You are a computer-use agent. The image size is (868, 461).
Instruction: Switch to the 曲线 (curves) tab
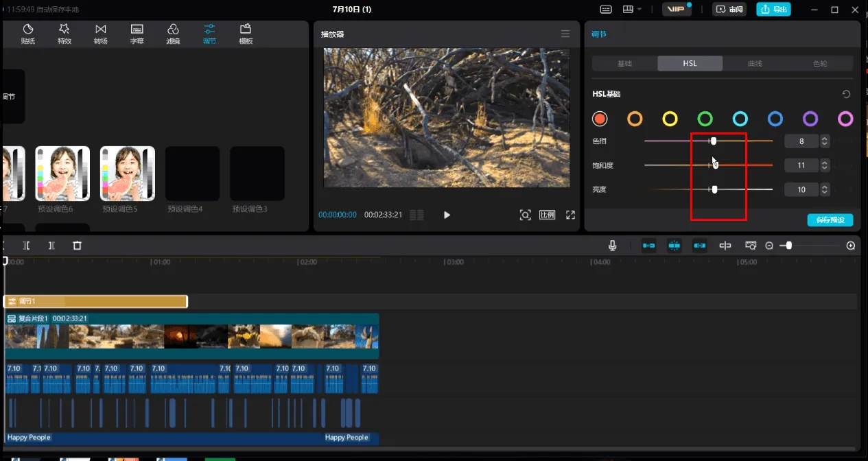pyautogui.click(x=755, y=64)
